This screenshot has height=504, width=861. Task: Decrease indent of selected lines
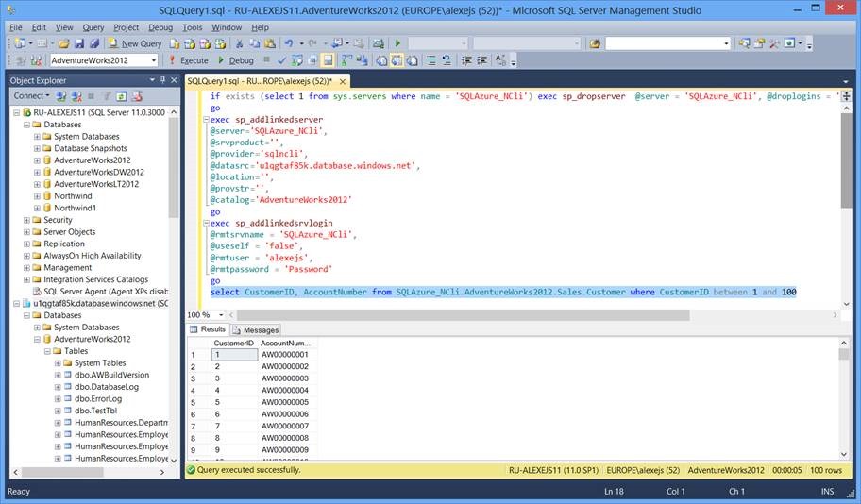coord(466,60)
